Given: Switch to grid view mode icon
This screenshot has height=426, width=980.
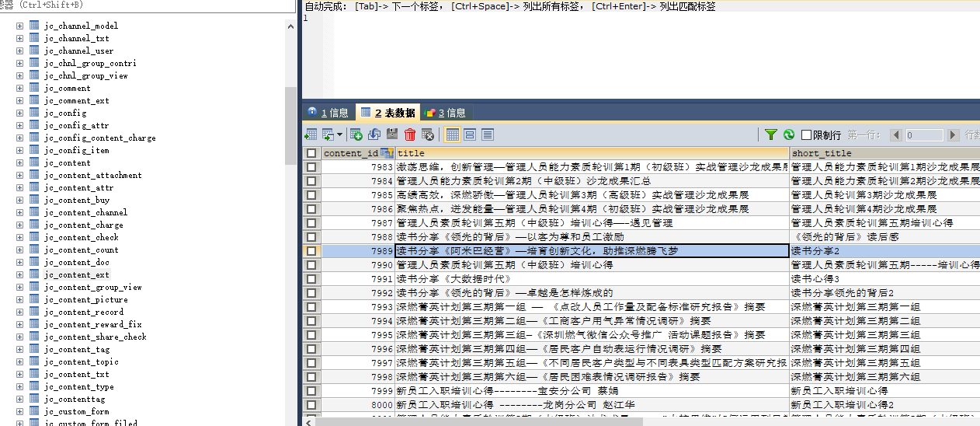Looking at the screenshot, I should (452, 134).
